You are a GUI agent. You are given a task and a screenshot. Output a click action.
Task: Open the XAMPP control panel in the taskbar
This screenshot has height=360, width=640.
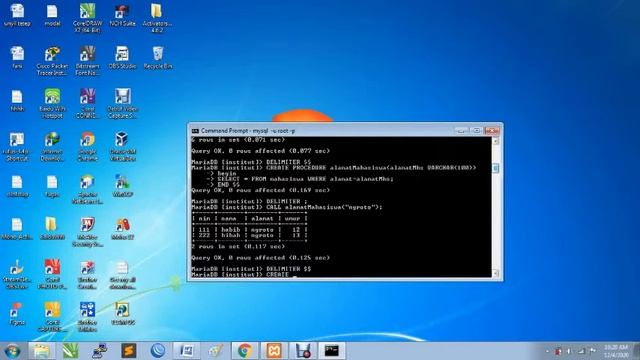tap(274, 351)
